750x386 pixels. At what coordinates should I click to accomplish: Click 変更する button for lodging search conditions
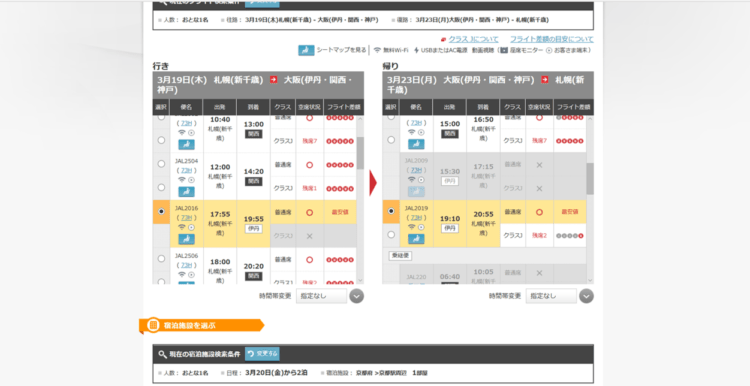pos(262,354)
